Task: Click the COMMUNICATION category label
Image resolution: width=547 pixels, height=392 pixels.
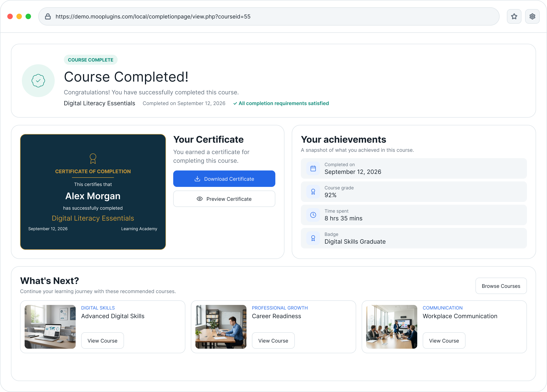Action: pyautogui.click(x=443, y=308)
